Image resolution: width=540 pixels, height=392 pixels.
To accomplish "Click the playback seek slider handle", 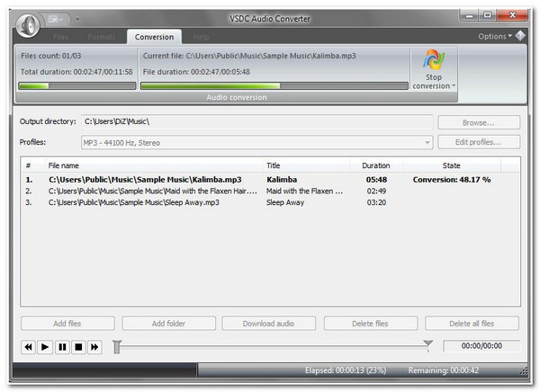I will [x=117, y=347].
